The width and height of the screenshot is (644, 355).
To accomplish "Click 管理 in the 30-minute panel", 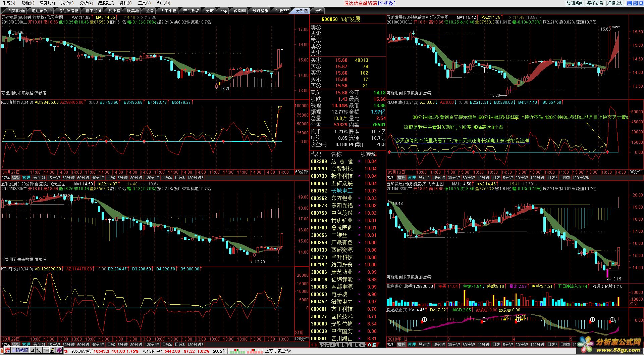I will (412, 178).
